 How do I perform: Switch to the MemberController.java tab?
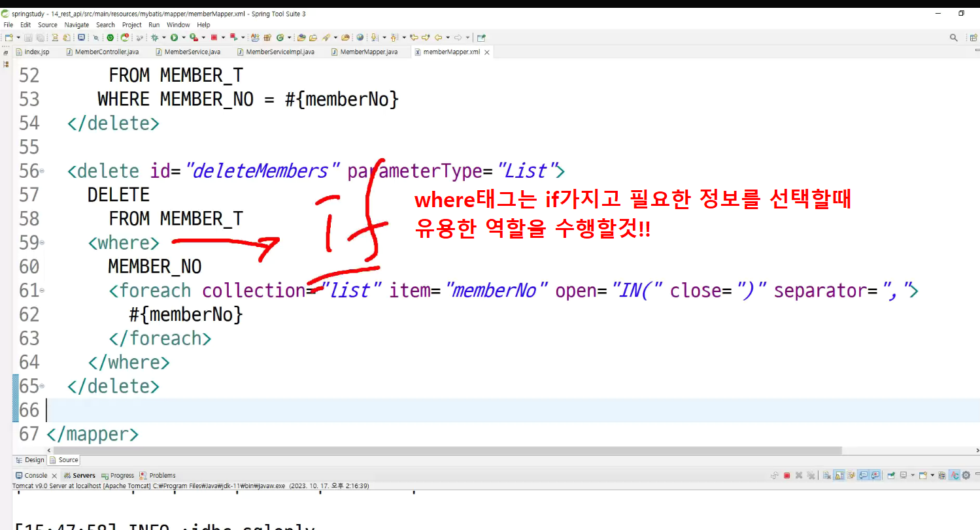103,52
